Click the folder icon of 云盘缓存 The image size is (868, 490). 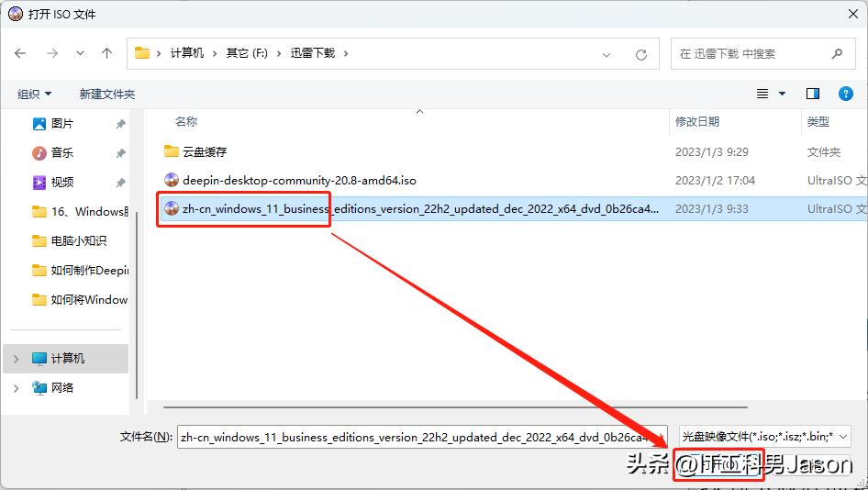tap(172, 151)
